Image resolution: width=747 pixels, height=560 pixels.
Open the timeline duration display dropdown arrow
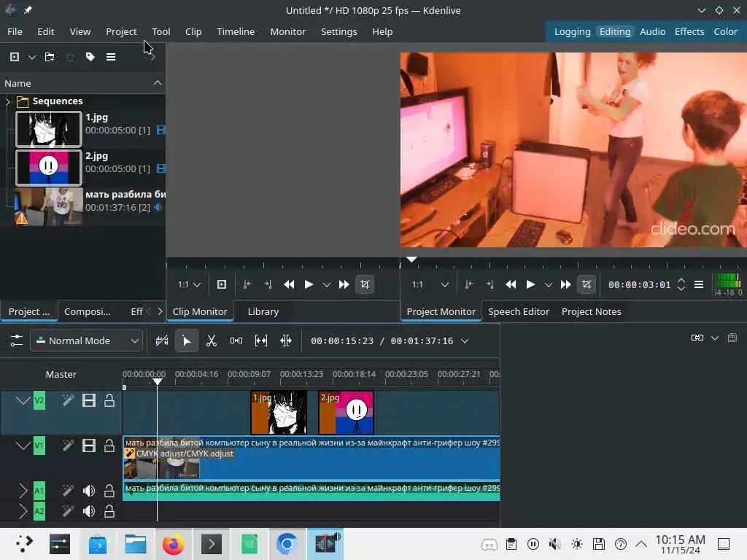465,341
